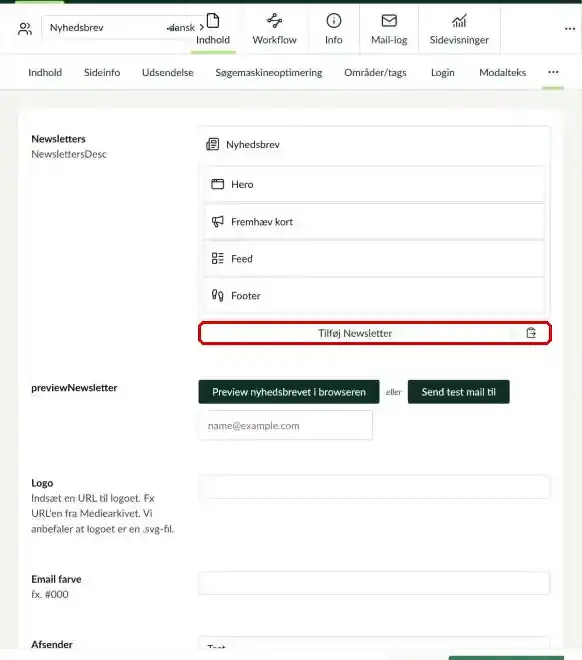The image size is (582, 660).
Task: Open the Hero block row
Action: 375,184
